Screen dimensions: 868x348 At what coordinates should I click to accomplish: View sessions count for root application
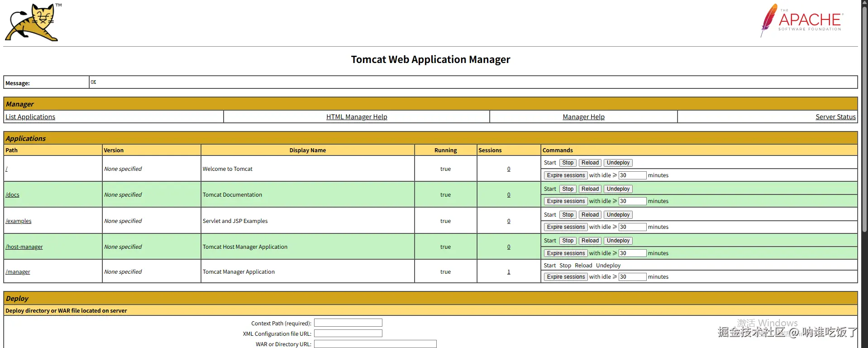[509, 169]
